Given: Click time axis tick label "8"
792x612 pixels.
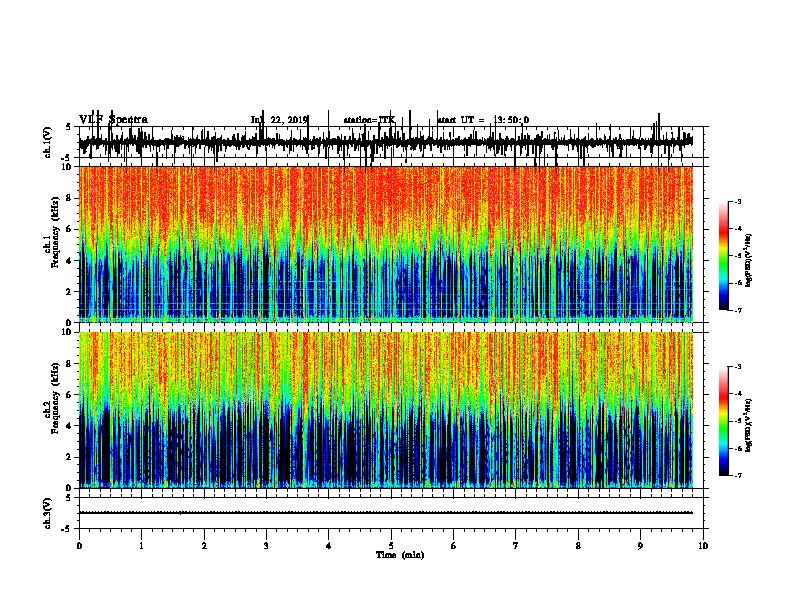Looking at the screenshot, I should click(578, 546).
